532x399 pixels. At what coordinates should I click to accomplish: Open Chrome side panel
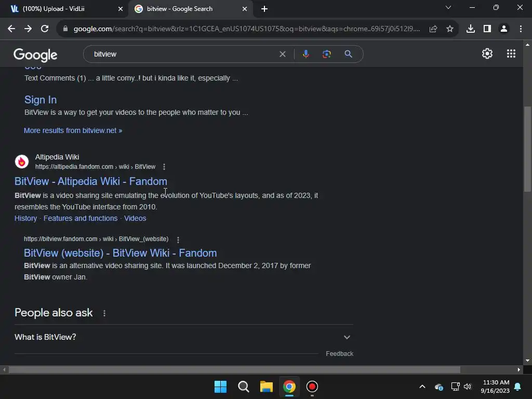(x=487, y=29)
